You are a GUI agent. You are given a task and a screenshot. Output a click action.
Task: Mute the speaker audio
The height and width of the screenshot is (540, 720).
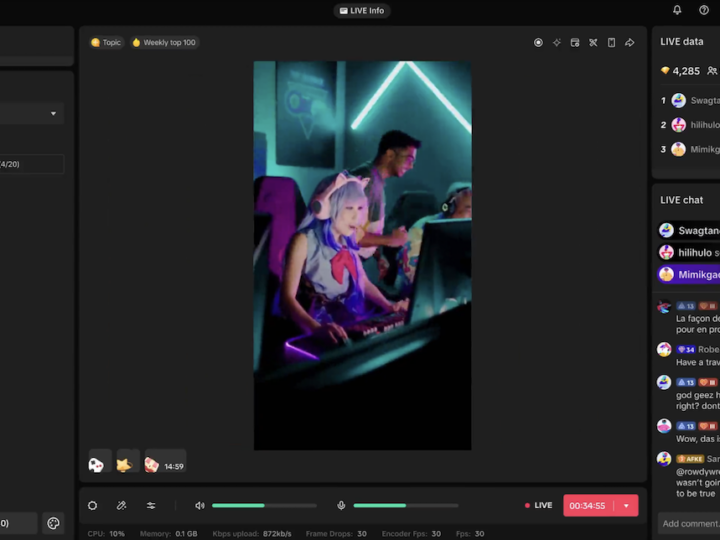(200, 505)
